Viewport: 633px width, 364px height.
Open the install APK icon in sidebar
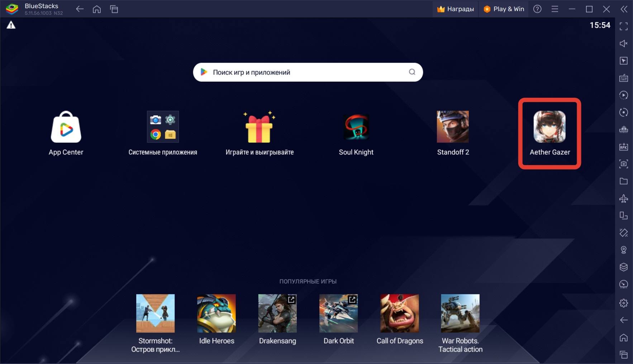coord(624,147)
